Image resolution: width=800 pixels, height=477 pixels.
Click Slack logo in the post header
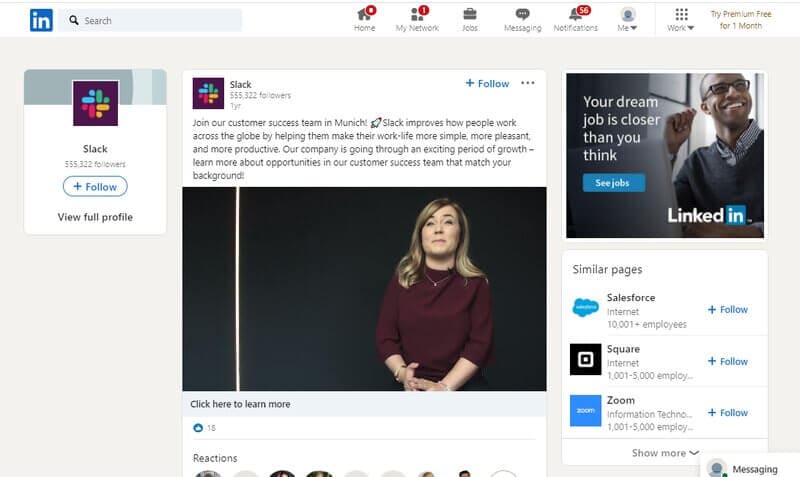click(x=208, y=93)
